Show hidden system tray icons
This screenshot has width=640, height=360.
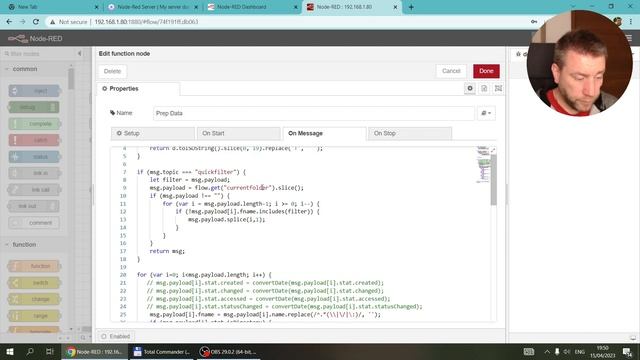pyautogui.click(x=547, y=351)
